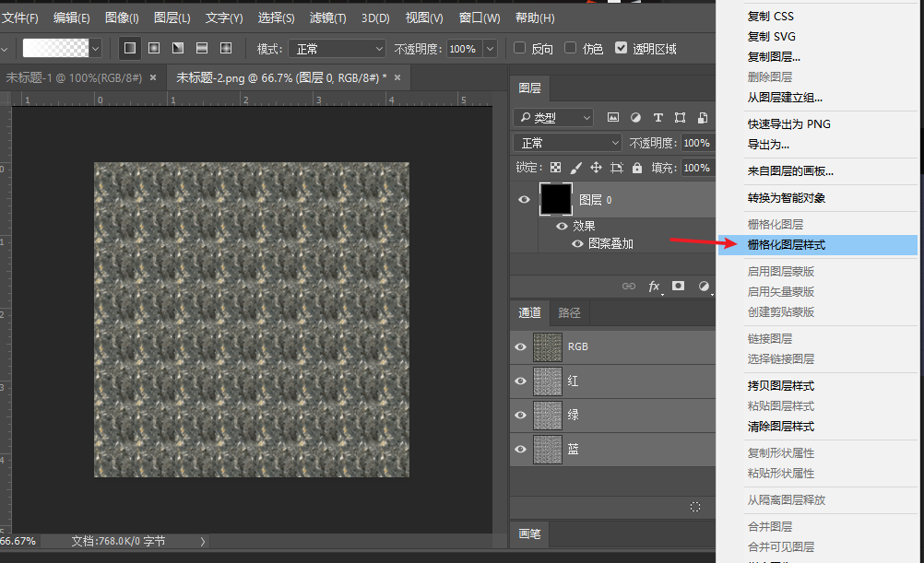Close the 未标题-1 document tab
Image resolution: width=924 pixels, height=563 pixels.
pyautogui.click(x=153, y=77)
